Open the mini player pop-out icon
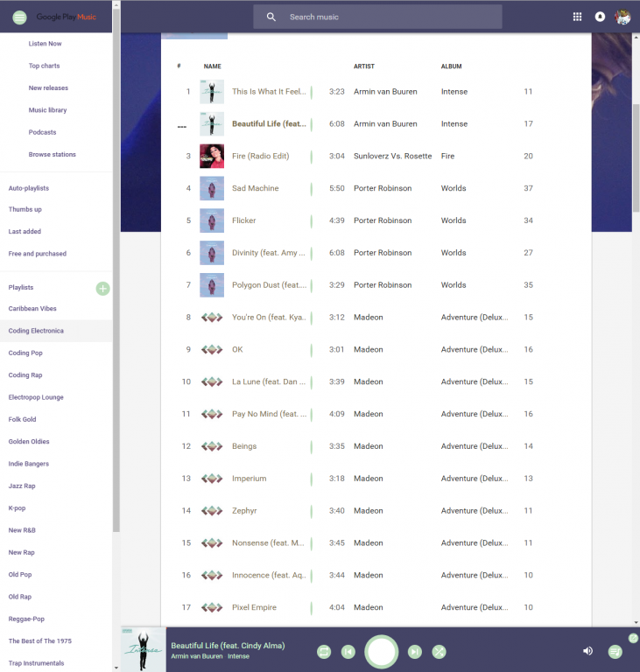640x672 pixels. (633, 639)
